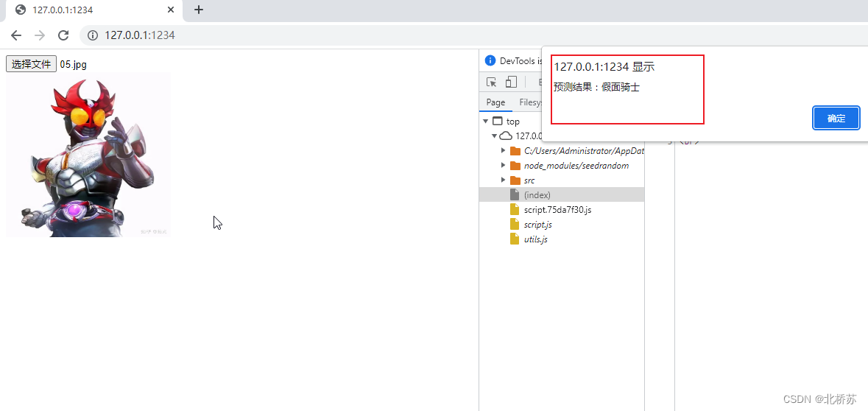
Task: Open the script.js file
Action: click(x=537, y=225)
